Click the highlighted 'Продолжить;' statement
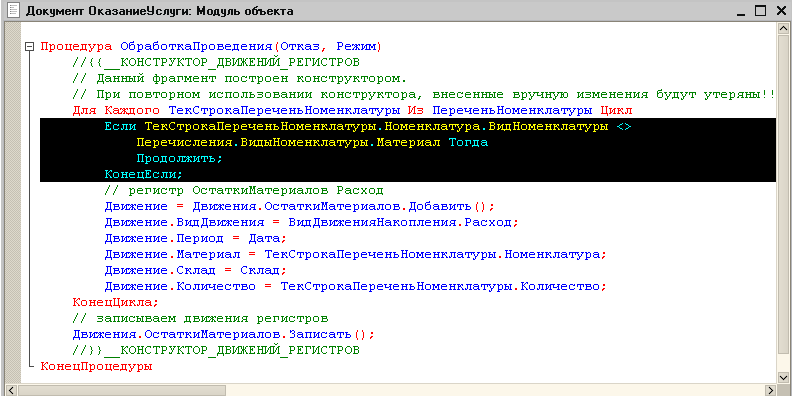 coord(180,159)
